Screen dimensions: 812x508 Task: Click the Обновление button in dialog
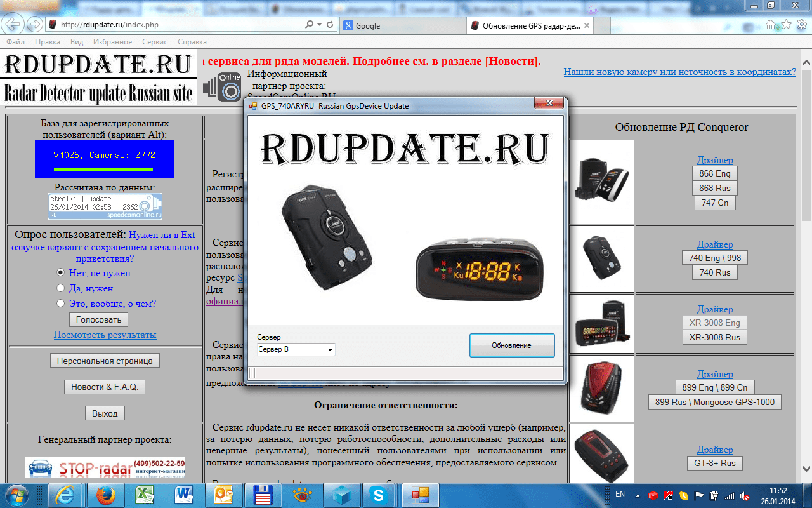pos(512,345)
